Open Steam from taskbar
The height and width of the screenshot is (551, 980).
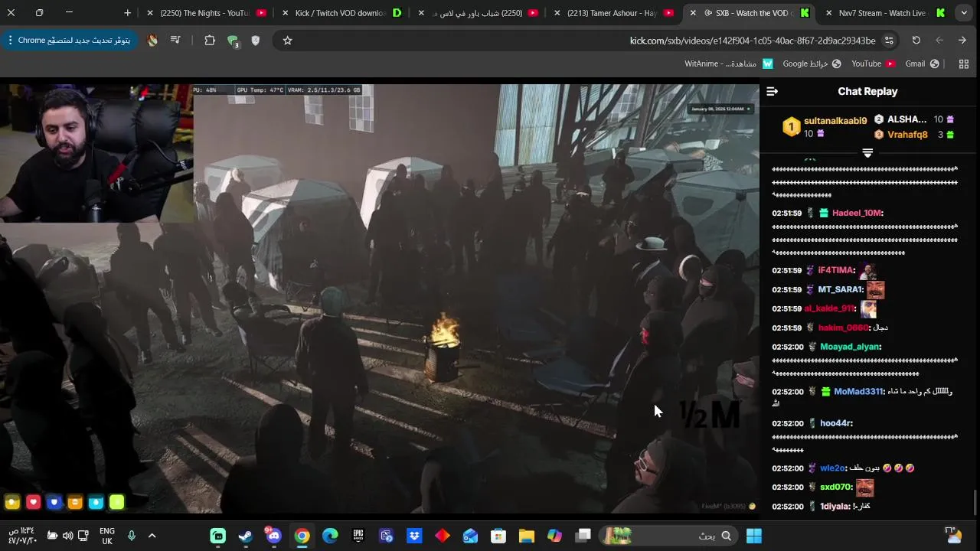[x=246, y=536]
